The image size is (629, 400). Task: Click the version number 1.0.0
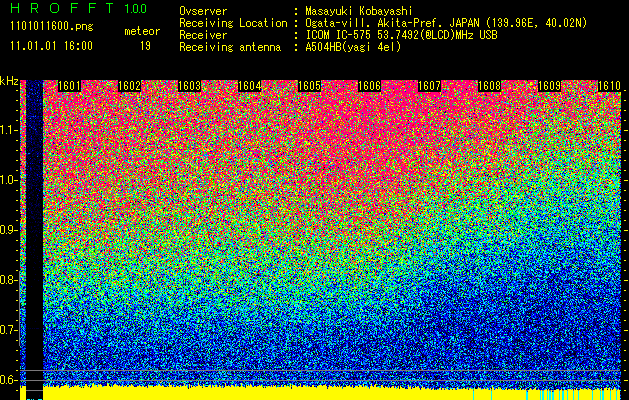(x=135, y=8)
